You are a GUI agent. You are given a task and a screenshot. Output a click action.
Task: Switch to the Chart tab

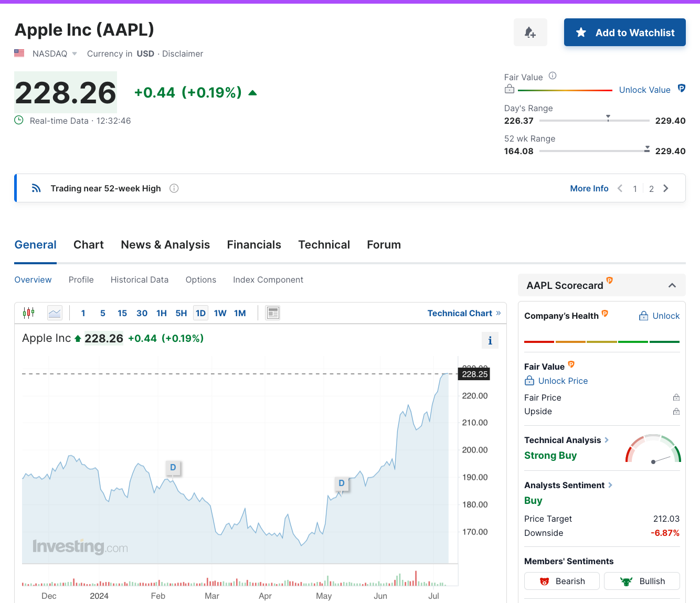(x=89, y=245)
